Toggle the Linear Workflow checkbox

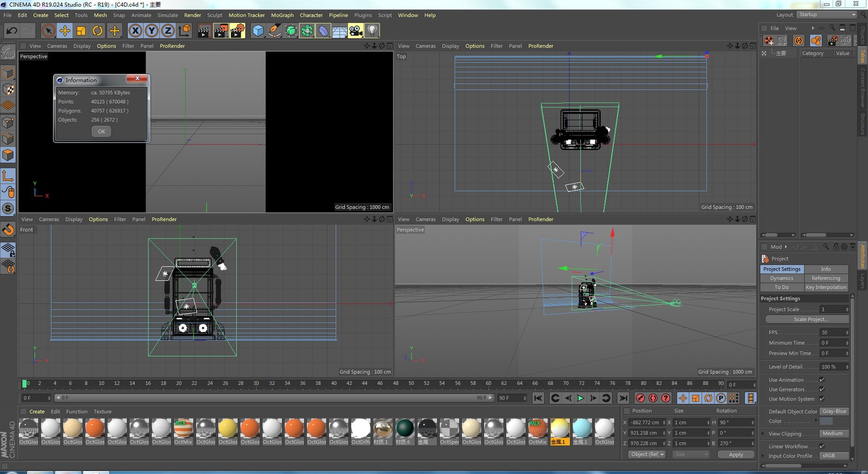[822, 446]
